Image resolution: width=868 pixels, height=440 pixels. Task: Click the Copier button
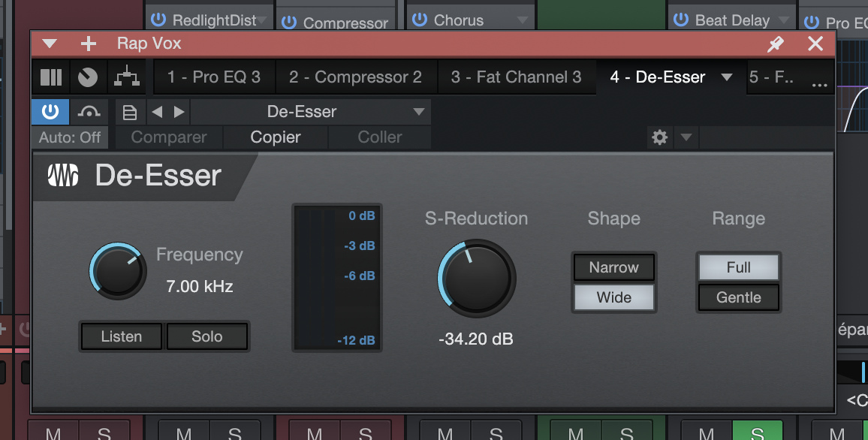(275, 137)
